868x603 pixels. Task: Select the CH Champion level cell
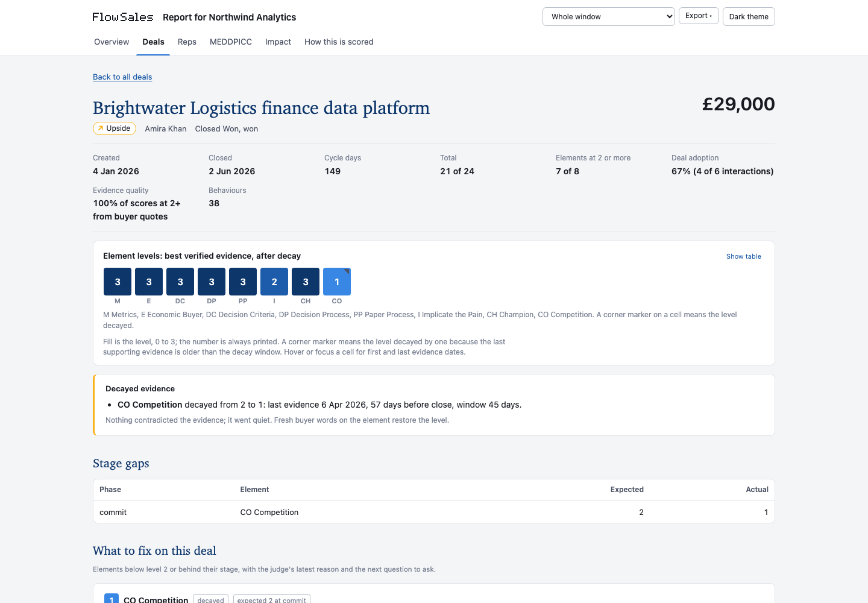coord(306,282)
